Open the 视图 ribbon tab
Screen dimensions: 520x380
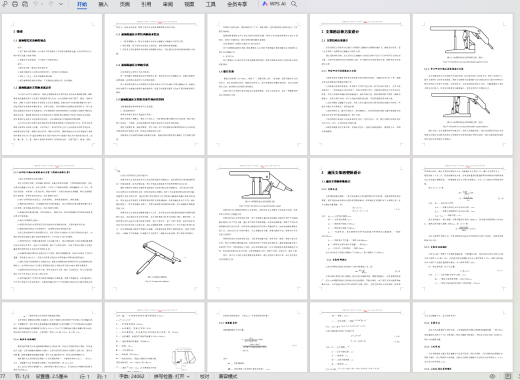(189, 4)
